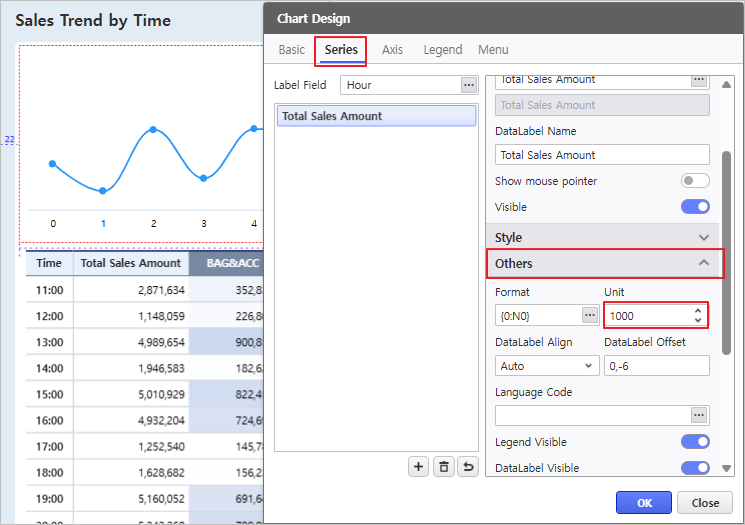
Task: Click the undo arrow icon below series list
Action: 468,466
